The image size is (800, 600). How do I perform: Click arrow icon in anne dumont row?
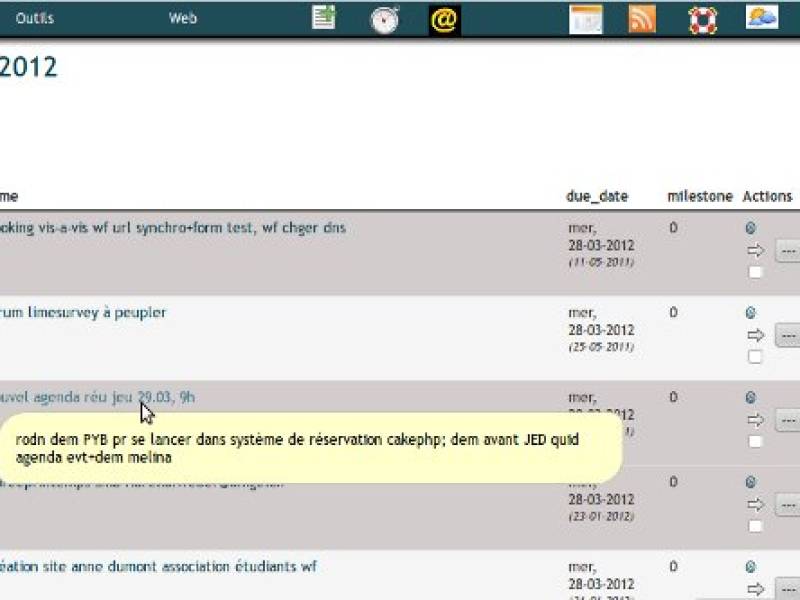(x=756, y=589)
